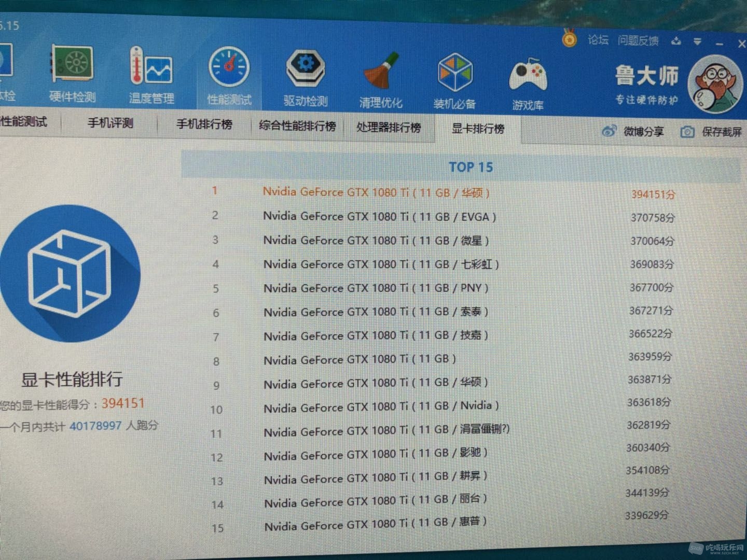Click your score 394151 under 显卡性能排行

click(123, 403)
